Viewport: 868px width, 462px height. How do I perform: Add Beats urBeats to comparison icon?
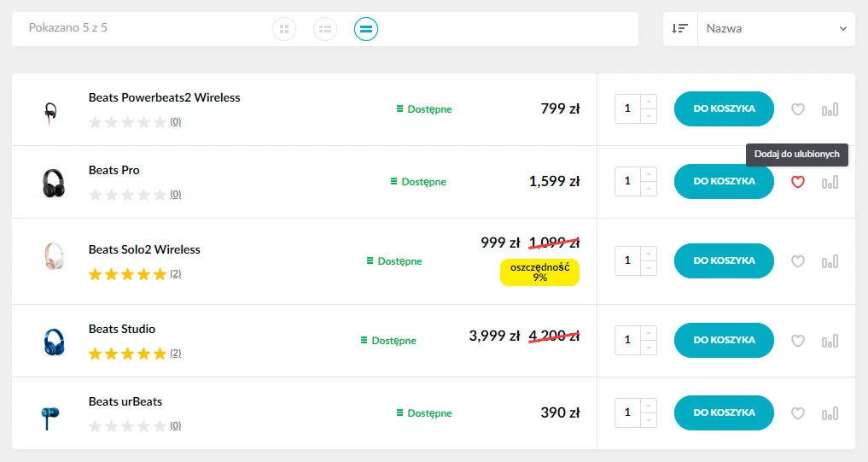830,413
